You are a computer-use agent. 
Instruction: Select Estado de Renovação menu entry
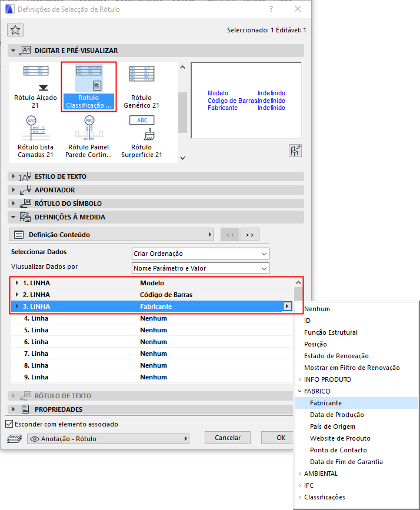pos(356,356)
